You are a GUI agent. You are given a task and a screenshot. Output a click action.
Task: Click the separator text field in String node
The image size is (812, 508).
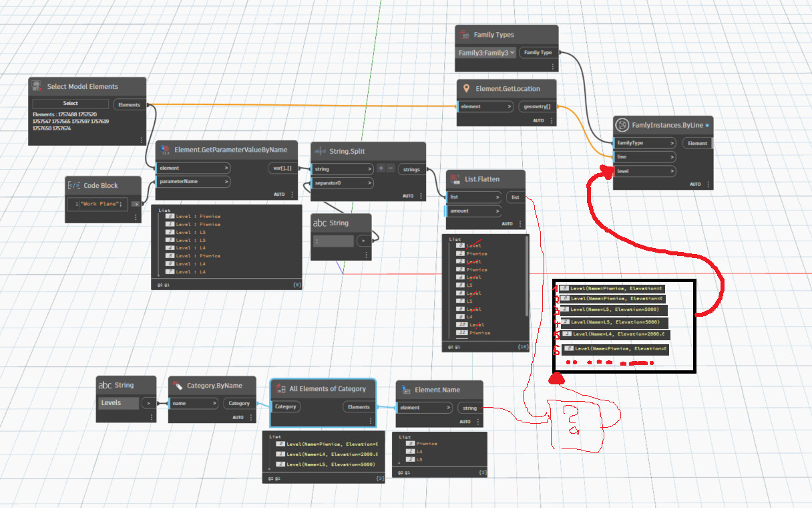coord(333,241)
